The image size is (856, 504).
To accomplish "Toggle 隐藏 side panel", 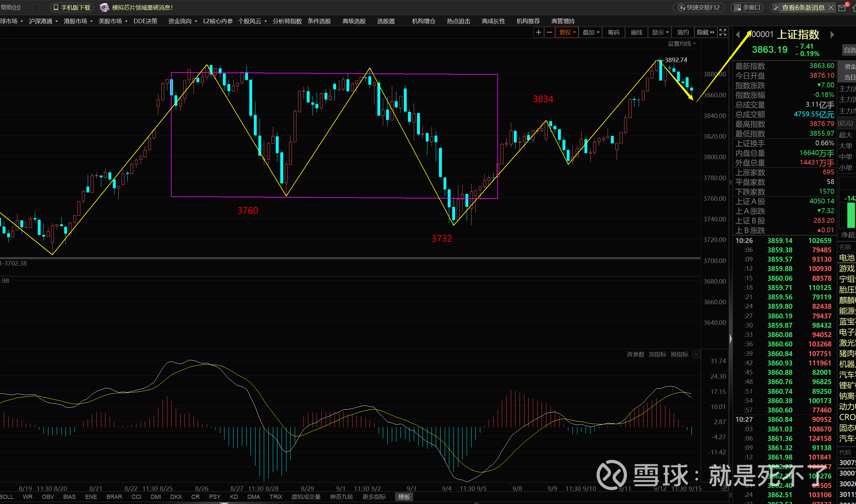I will click(x=705, y=32).
